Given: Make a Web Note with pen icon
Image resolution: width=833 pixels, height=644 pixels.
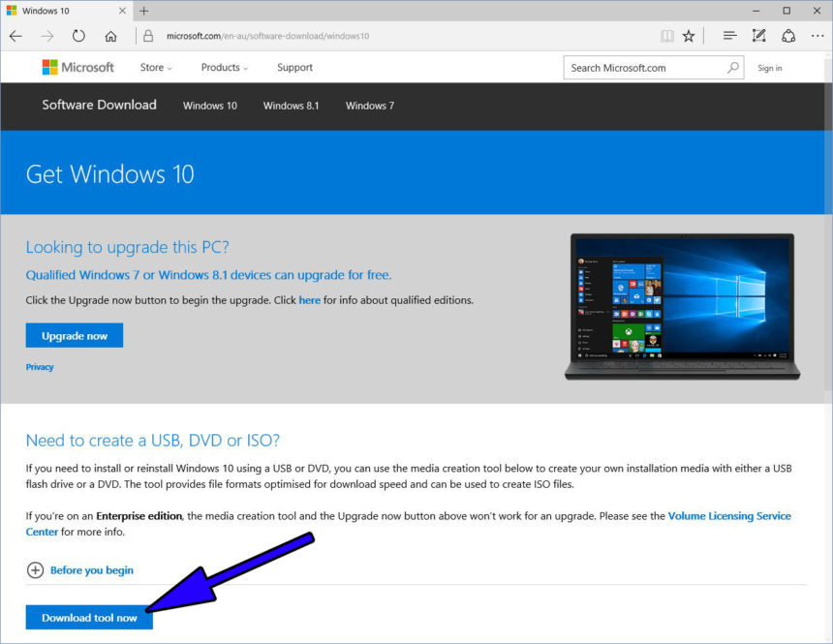Looking at the screenshot, I should coord(758,36).
